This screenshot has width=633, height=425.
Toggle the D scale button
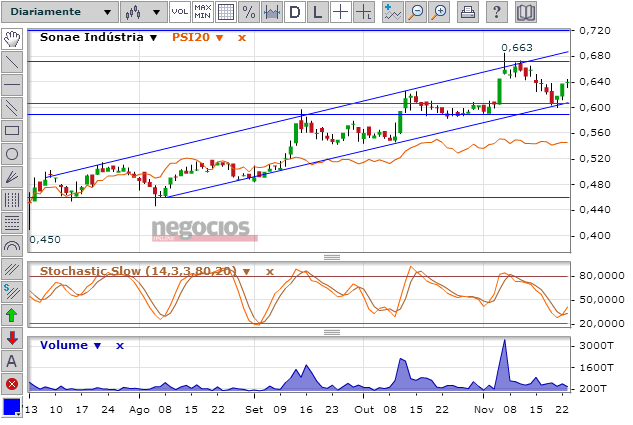click(x=295, y=12)
